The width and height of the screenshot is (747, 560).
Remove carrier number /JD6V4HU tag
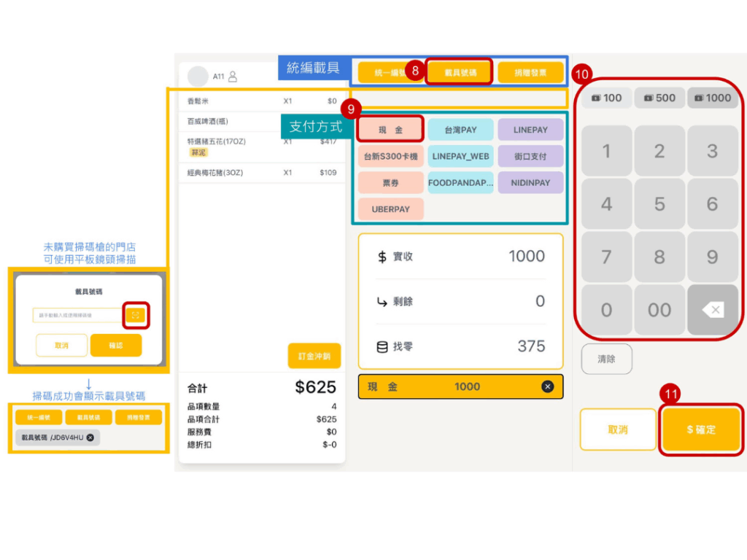[x=90, y=437]
